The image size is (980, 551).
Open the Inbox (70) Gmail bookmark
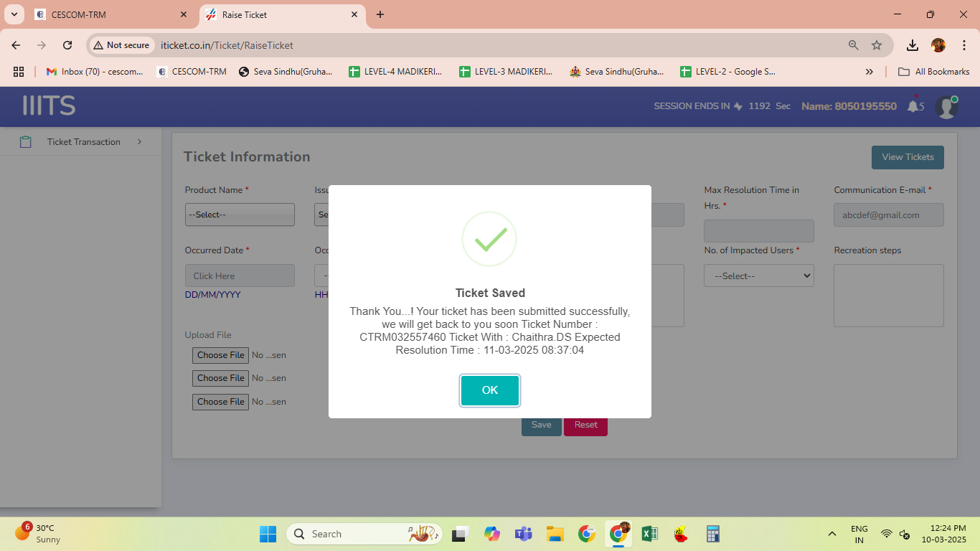[95, 72]
